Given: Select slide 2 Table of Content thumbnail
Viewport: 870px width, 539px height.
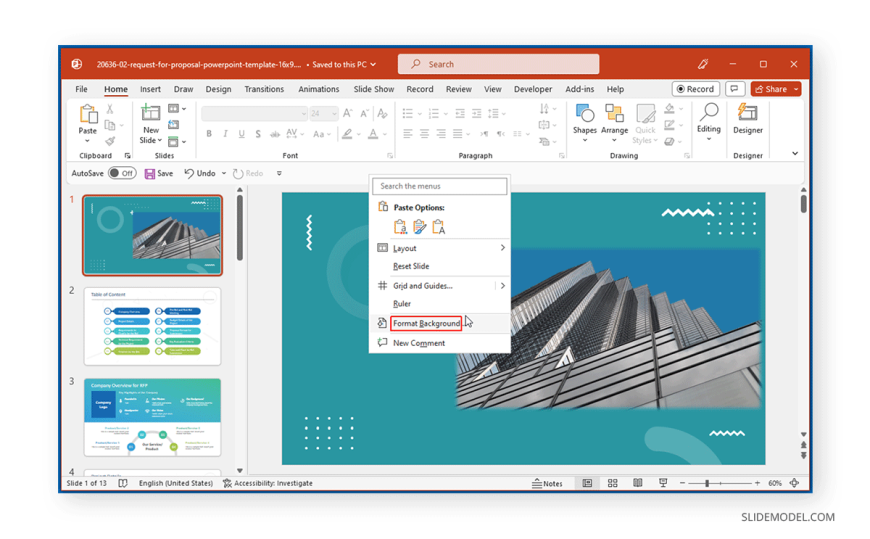Looking at the screenshot, I should pyautogui.click(x=153, y=326).
